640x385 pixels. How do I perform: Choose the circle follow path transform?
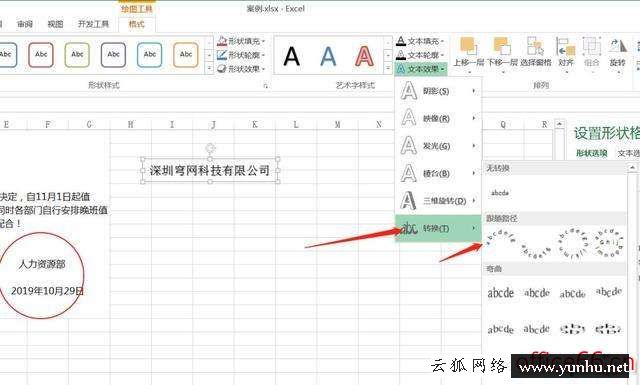(x=572, y=244)
